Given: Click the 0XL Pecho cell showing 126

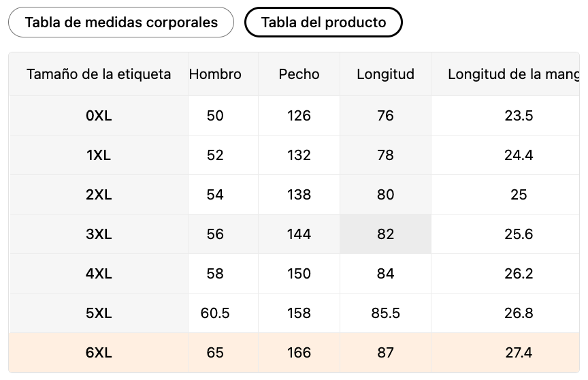Looking at the screenshot, I should (299, 116).
